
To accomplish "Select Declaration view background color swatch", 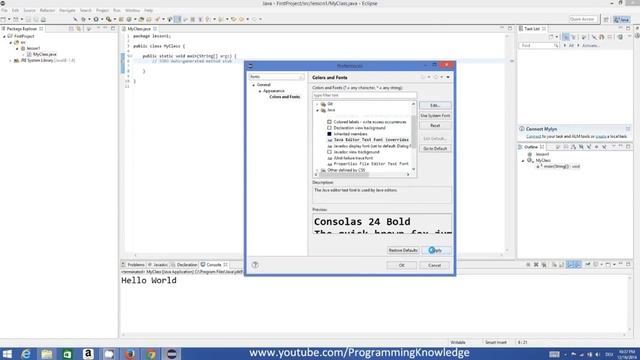I will 329,128.
